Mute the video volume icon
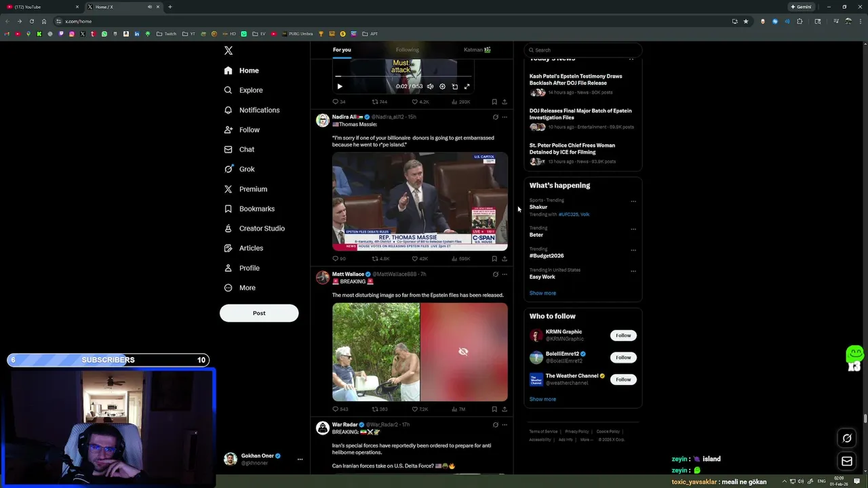The height and width of the screenshot is (488, 868). click(430, 86)
